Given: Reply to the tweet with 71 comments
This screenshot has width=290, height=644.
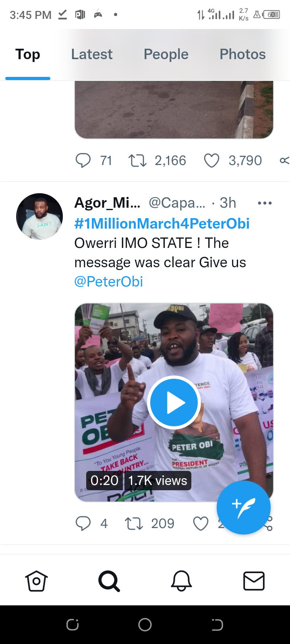Looking at the screenshot, I should pyautogui.click(x=83, y=160).
